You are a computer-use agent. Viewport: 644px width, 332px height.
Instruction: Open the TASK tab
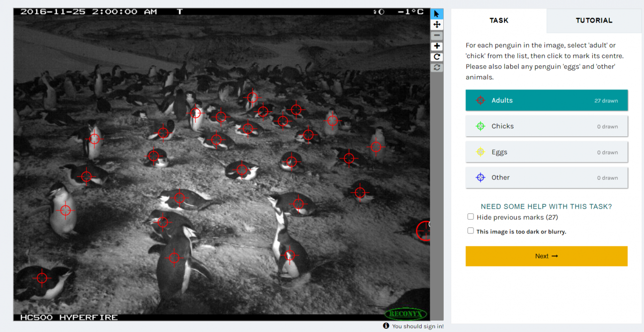(499, 21)
